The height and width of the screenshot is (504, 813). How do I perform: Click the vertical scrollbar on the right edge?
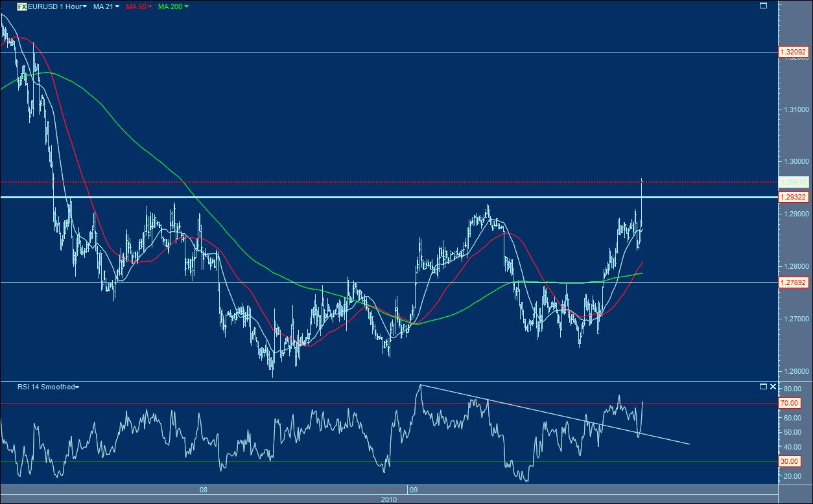point(809,253)
